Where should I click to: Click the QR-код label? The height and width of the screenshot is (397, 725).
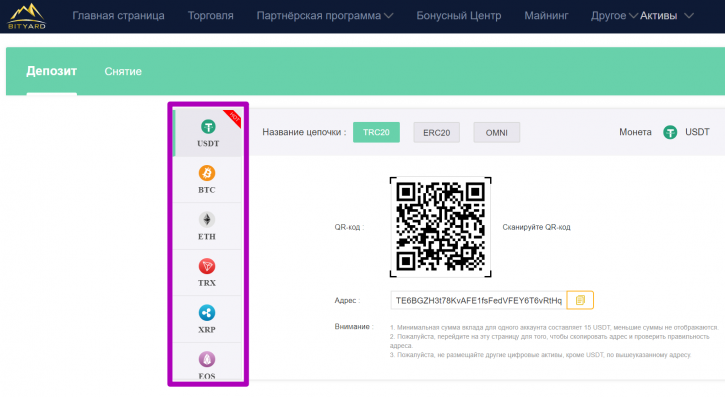pos(349,227)
